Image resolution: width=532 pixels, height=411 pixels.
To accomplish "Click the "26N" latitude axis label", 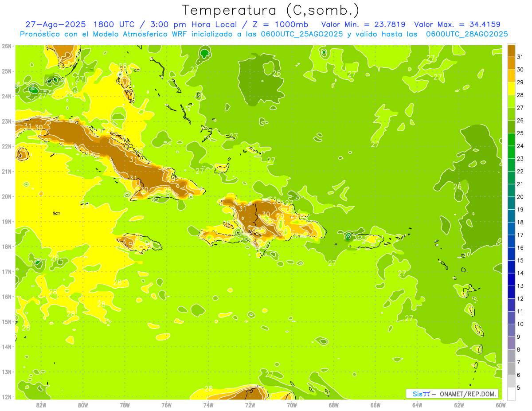I will click(6, 46).
